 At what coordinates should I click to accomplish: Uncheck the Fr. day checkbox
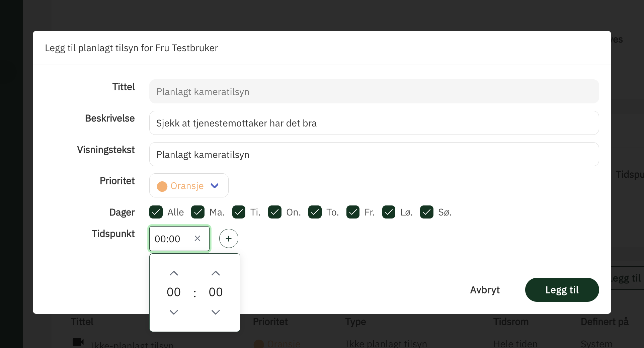[353, 212]
